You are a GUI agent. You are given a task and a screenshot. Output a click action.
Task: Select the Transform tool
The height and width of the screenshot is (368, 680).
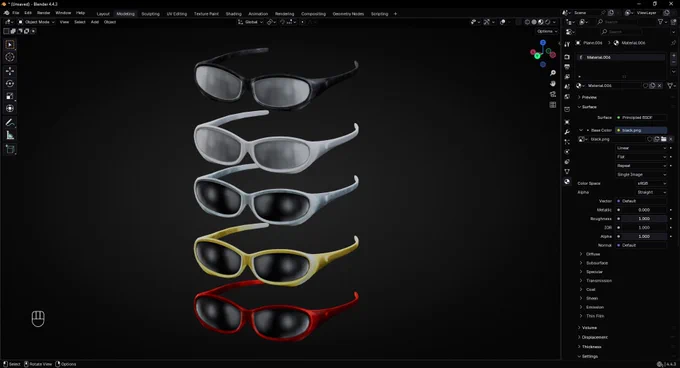click(x=10, y=109)
